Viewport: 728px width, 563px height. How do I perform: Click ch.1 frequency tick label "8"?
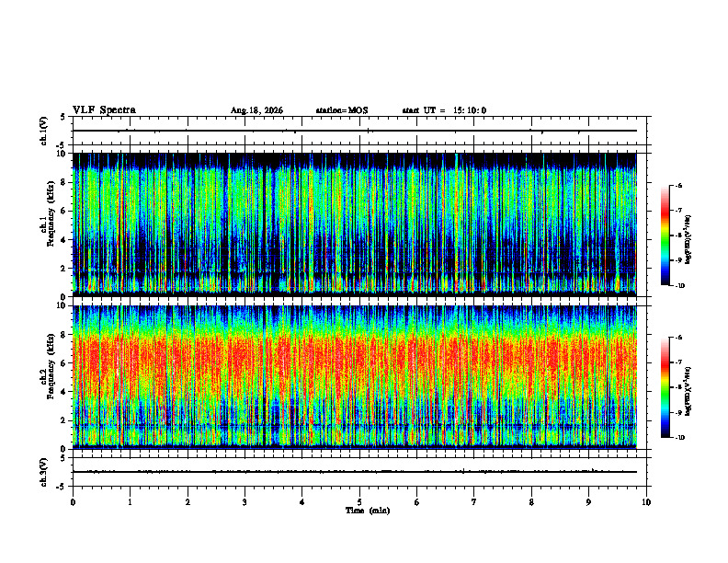click(63, 182)
